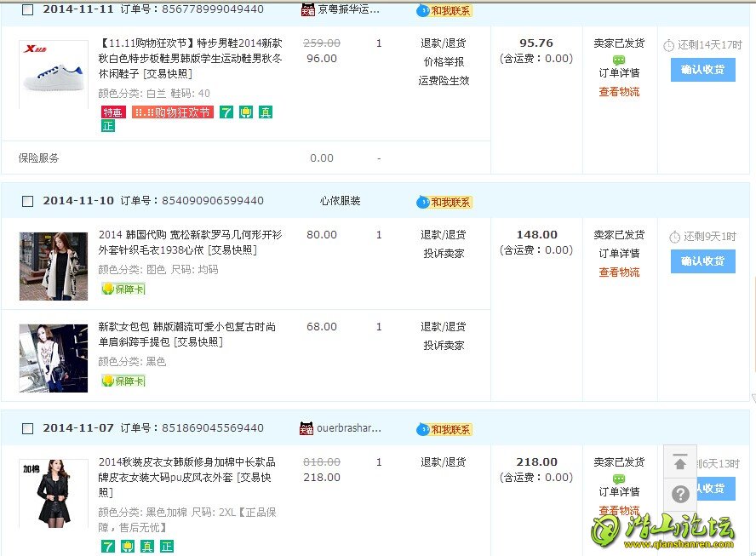
Task: Open 查看物流 for the 148.00 order
Action: pyautogui.click(x=618, y=272)
